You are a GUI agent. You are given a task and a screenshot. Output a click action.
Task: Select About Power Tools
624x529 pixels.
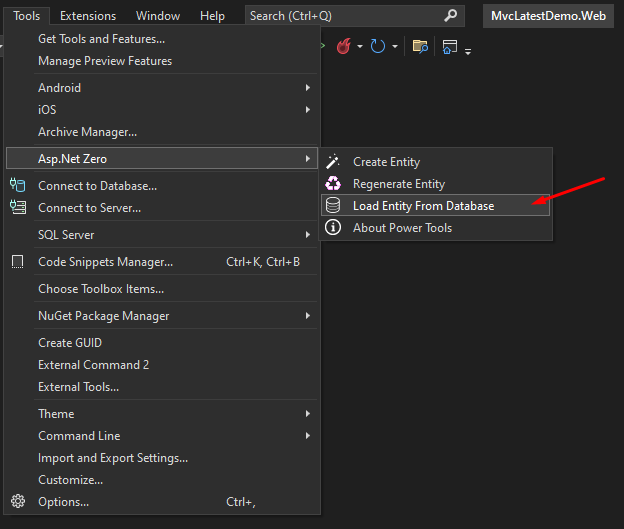435,228
